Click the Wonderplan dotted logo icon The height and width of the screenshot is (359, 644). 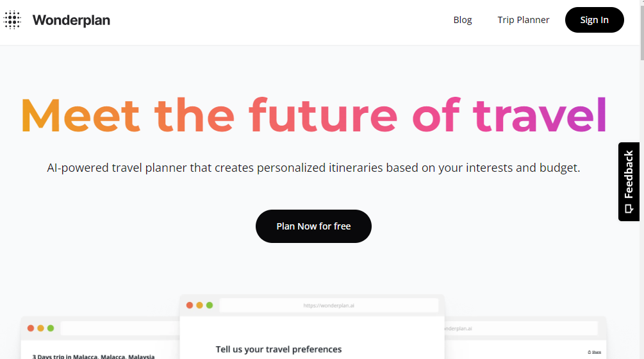tap(12, 20)
